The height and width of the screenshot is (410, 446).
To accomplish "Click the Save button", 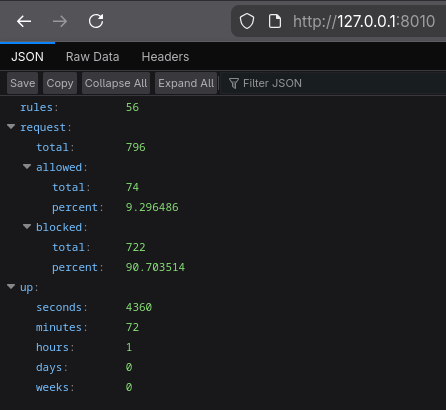I will click(x=23, y=83).
